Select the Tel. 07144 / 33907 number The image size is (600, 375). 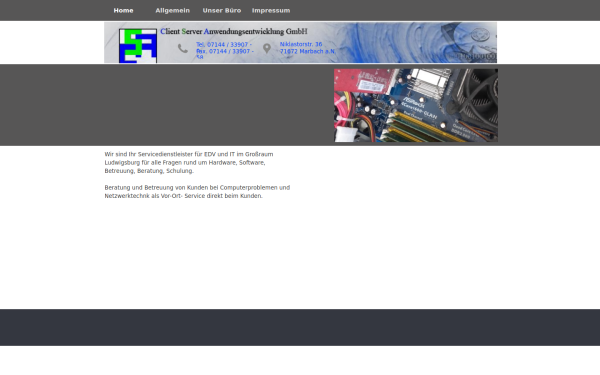pos(224,44)
